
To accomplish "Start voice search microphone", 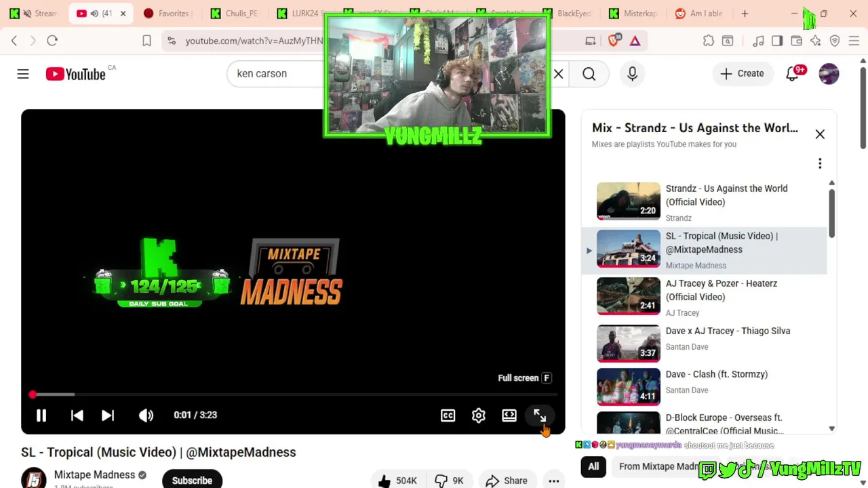I will coord(633,74).
